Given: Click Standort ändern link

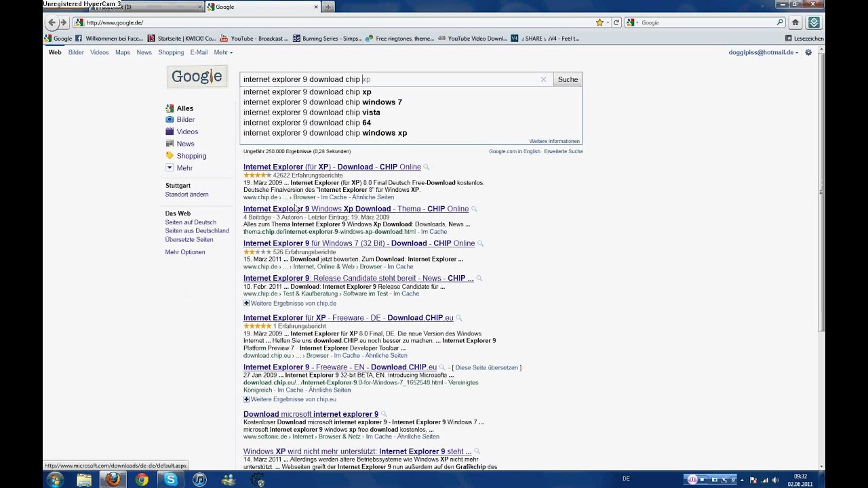Looking at the screenshot, I should (x=186, y=195).
